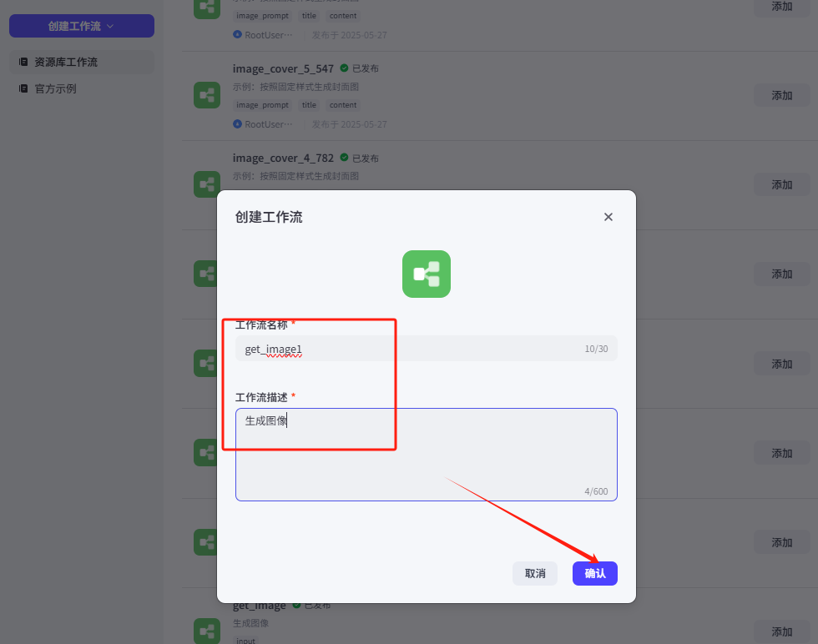Add the image_cover_4_782 workflow
The height and width of the screenshot is (644, 818).
781,184
